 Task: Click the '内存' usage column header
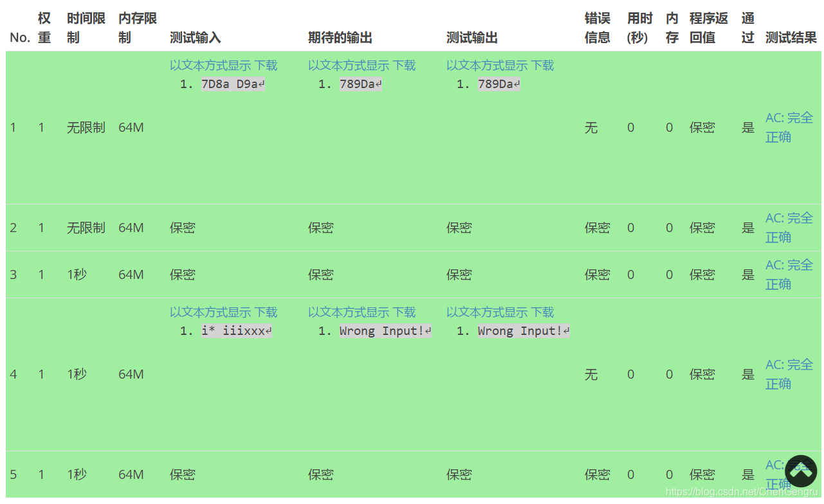(x=672, y=28)
